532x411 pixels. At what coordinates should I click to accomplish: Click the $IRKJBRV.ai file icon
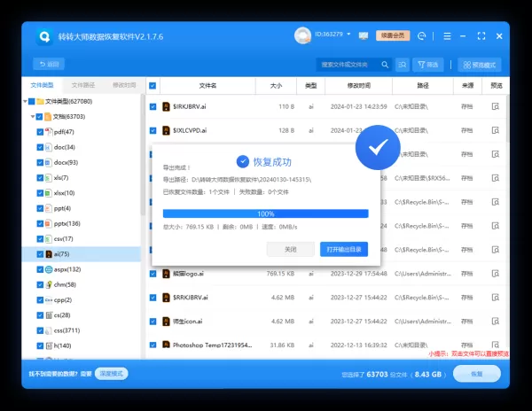166,106
